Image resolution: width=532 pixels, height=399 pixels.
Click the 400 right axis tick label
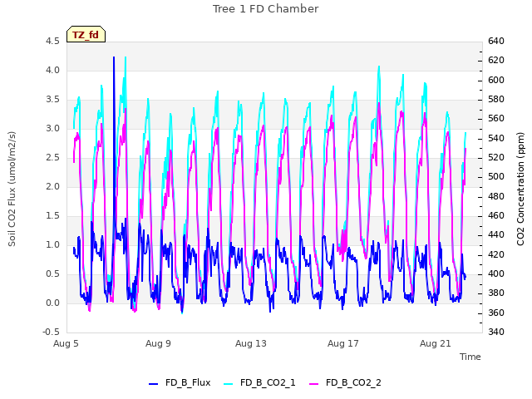click(x=496, y=273)
